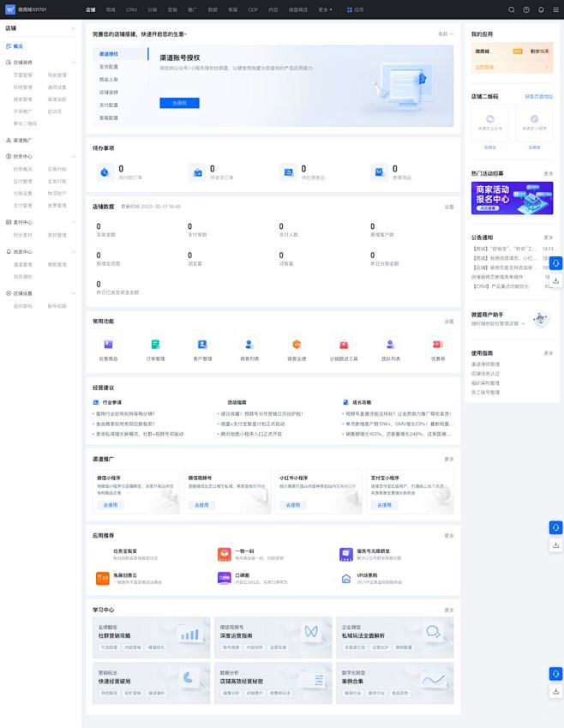
Task: Open the 兔展创意云 app icon
Action: (x=102, y=578)
